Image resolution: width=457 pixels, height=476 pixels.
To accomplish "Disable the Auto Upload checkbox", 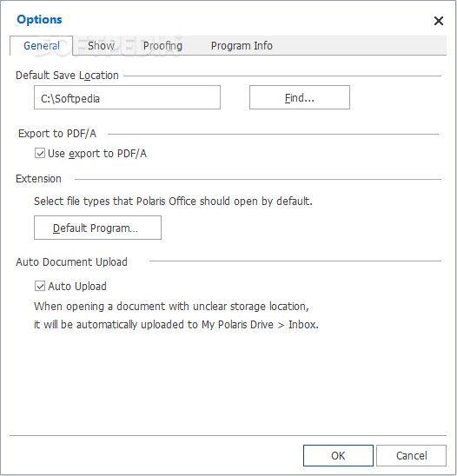I will tap(40, 286).
